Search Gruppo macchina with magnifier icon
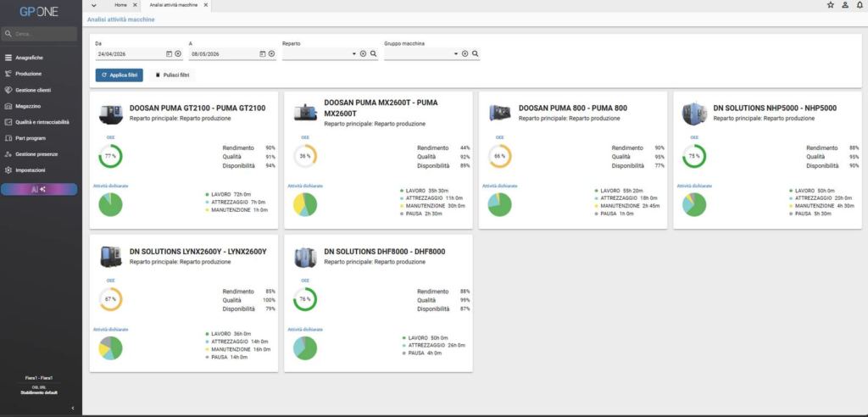This screenshot has width=868, height=417. [475, 53]
